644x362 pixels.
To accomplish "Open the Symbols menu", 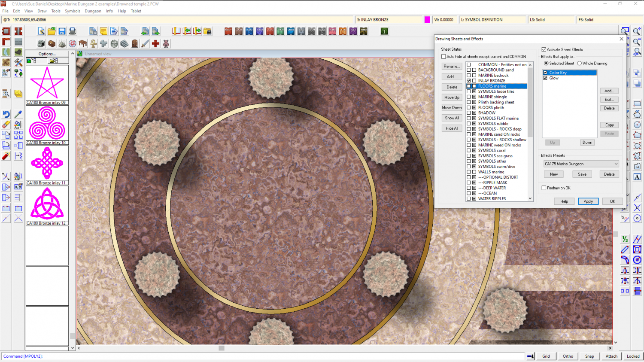I will [x=73, y=11].
